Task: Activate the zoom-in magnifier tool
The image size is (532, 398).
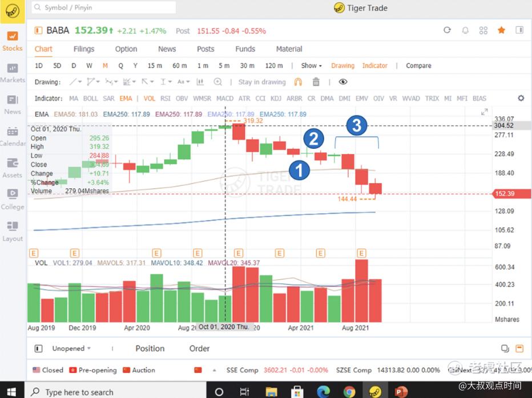Action: pos(217,82)
